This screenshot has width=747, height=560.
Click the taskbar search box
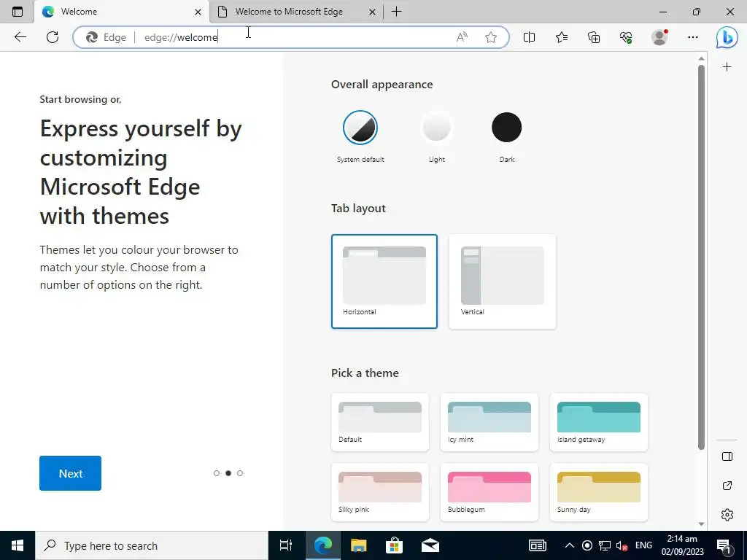point(152,545)
